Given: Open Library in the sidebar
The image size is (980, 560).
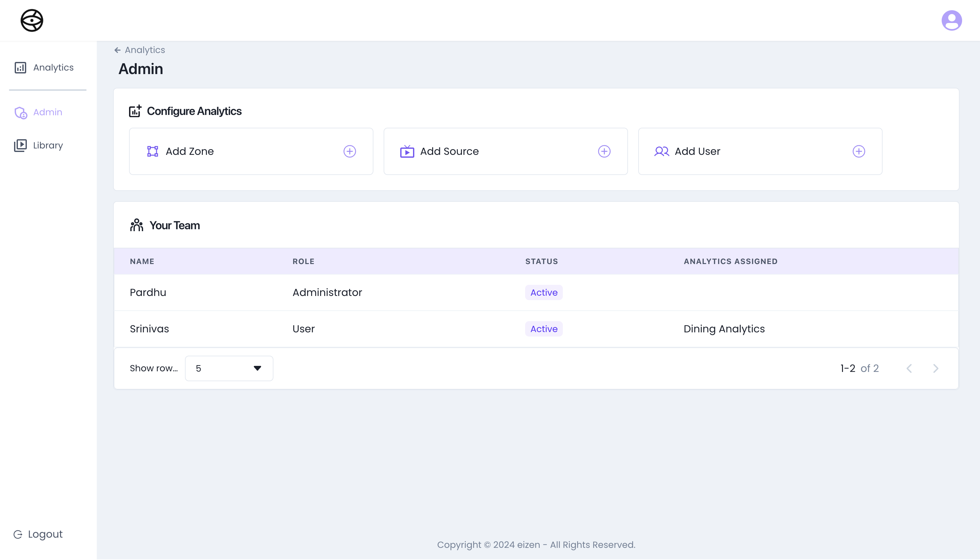Looking at the screenshot, I should point(48,145).
